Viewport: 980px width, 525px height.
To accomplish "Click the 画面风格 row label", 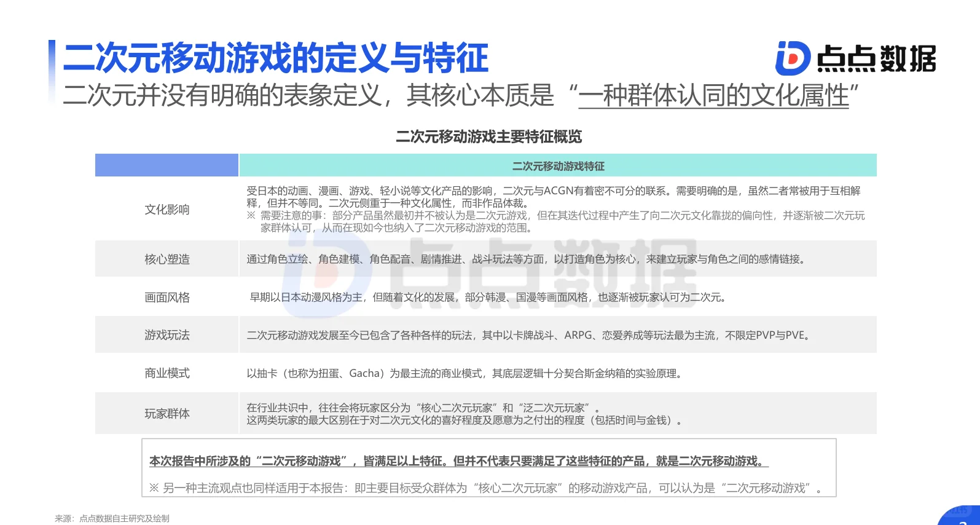I will pyautogui.click(x=167, y=298).
